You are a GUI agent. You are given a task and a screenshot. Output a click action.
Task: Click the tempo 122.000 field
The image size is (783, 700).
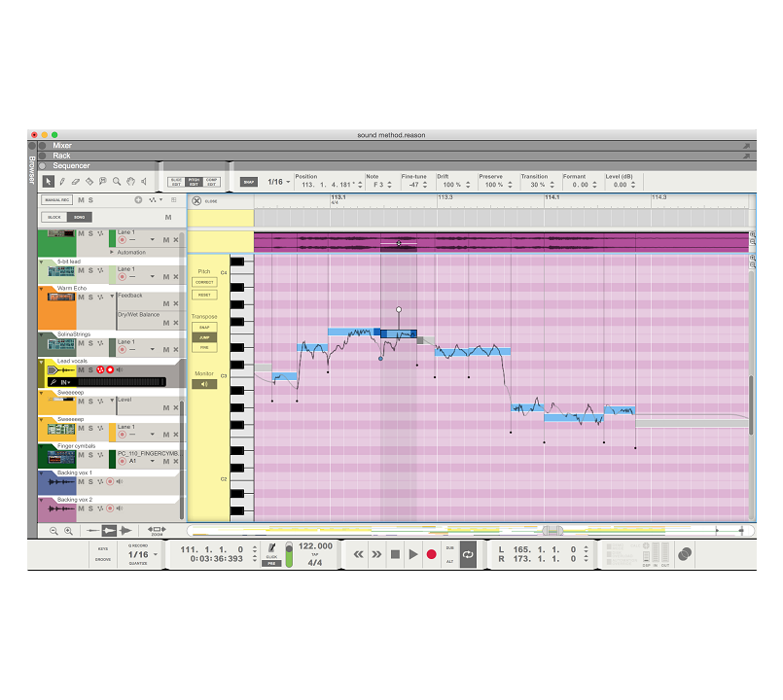[x=315, y=546]
